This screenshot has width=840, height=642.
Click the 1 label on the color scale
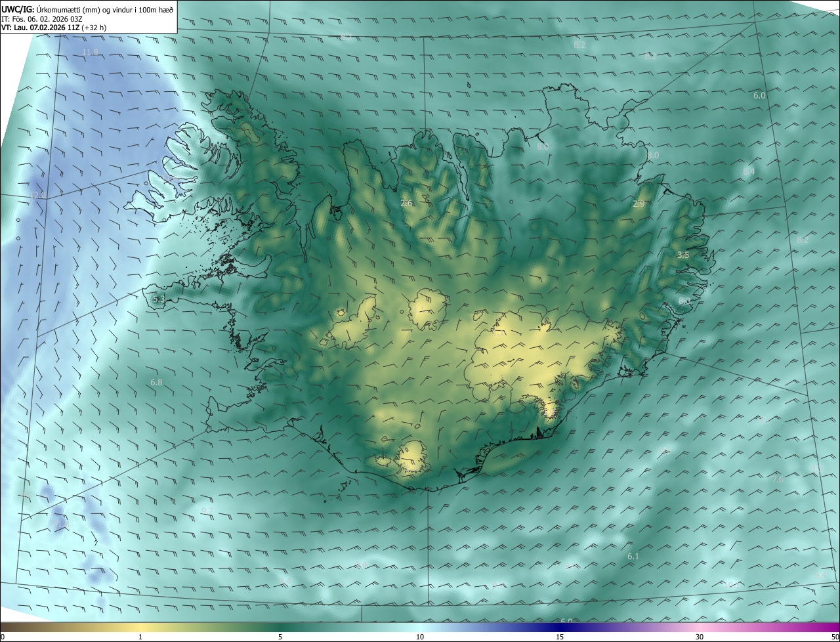(x=140, y=637)
